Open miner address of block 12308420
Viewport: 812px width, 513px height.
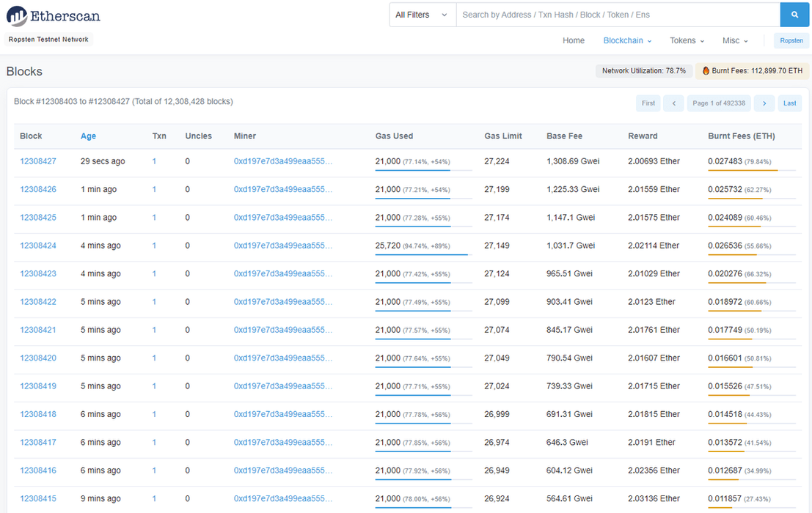283,358
